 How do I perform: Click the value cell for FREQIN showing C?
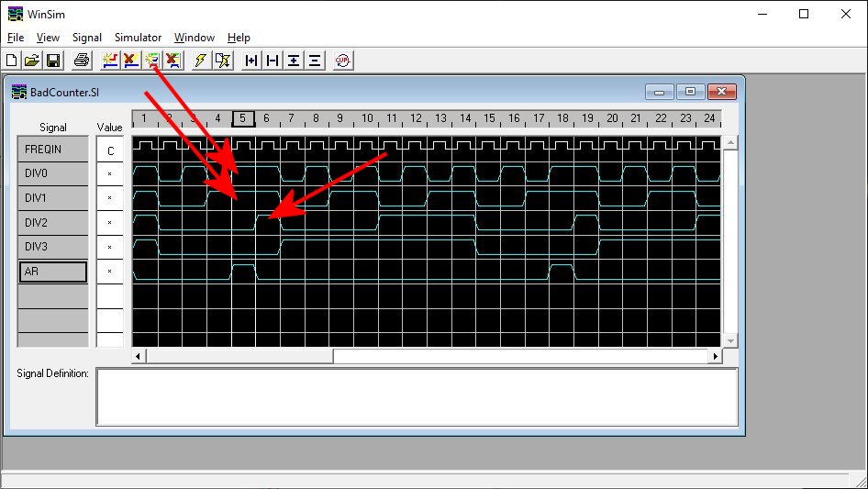pos(110,150)
